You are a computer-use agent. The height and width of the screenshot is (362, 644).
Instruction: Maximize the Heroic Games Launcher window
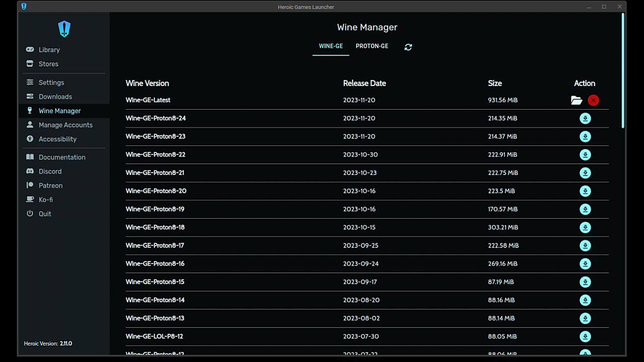[x=604, y=7]
